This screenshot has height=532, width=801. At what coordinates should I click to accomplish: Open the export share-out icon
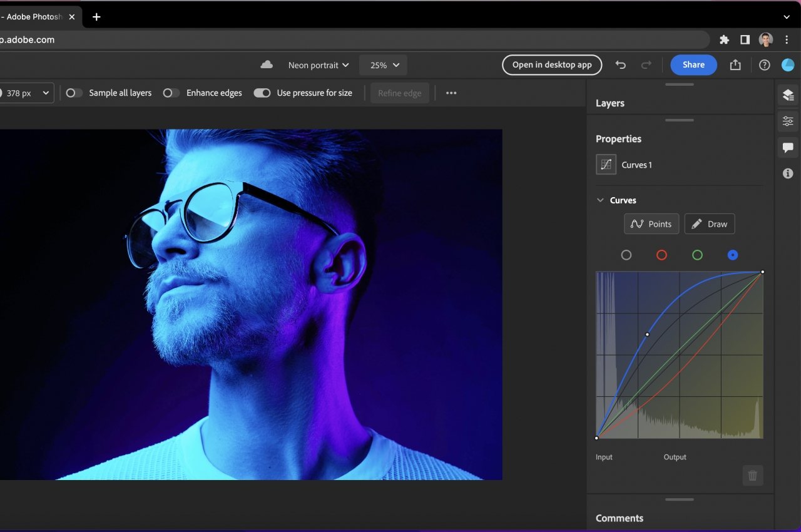735,65
